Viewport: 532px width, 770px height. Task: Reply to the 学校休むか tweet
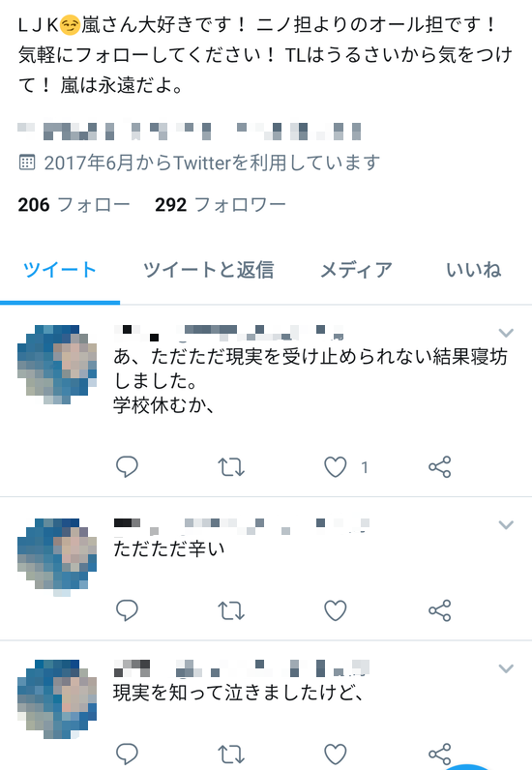click(x=127, y=466)
